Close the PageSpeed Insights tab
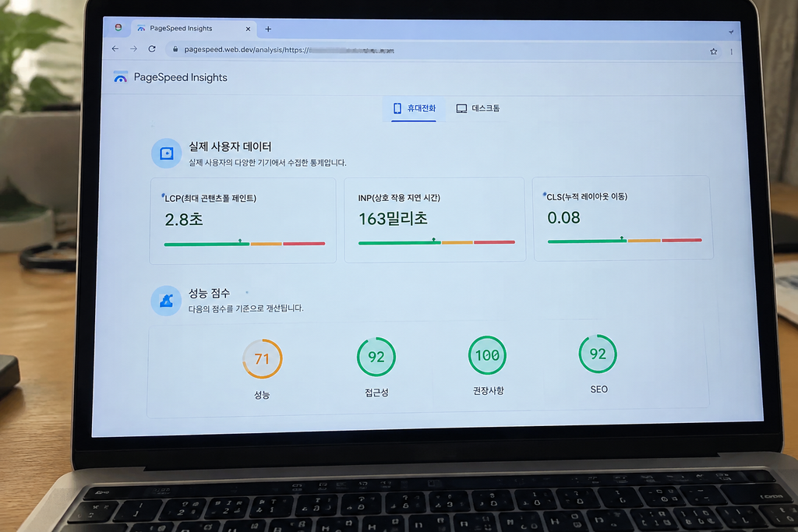 point(248,29)
